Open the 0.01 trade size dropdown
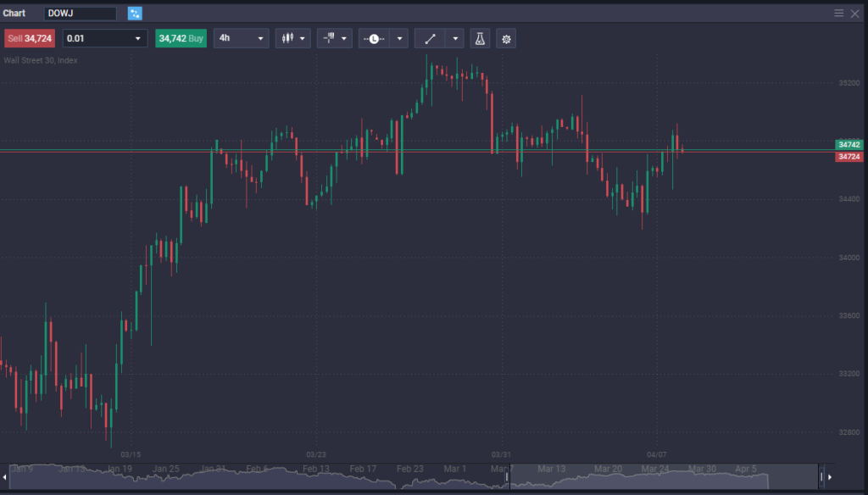The width and height of the screenshot is (868, 495). tap(104, 38)
